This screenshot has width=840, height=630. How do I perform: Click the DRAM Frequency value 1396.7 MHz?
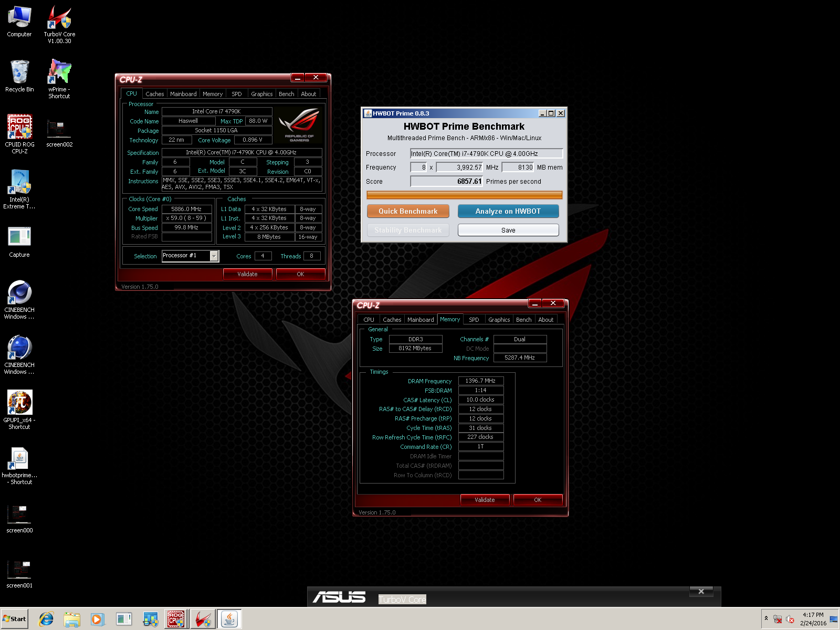(x=481, y=381)
